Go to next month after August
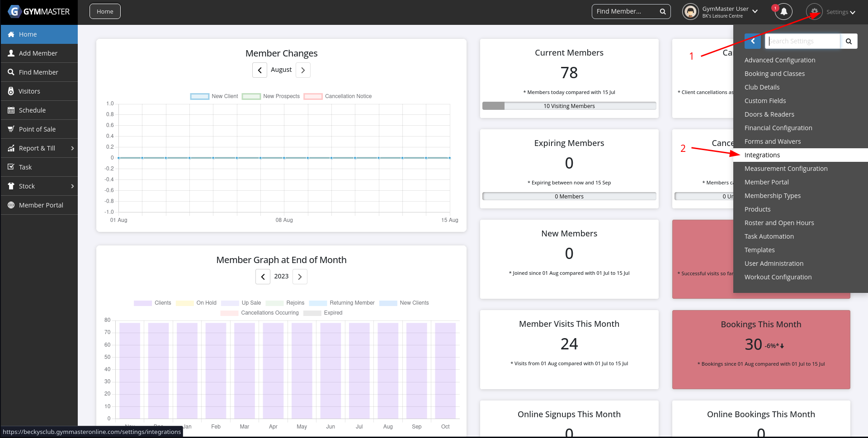This screenshot has width=868, height=438. (x=303, y=70)
